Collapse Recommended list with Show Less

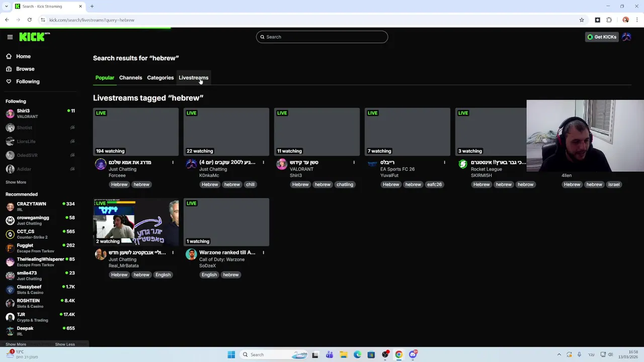point(65,344)
